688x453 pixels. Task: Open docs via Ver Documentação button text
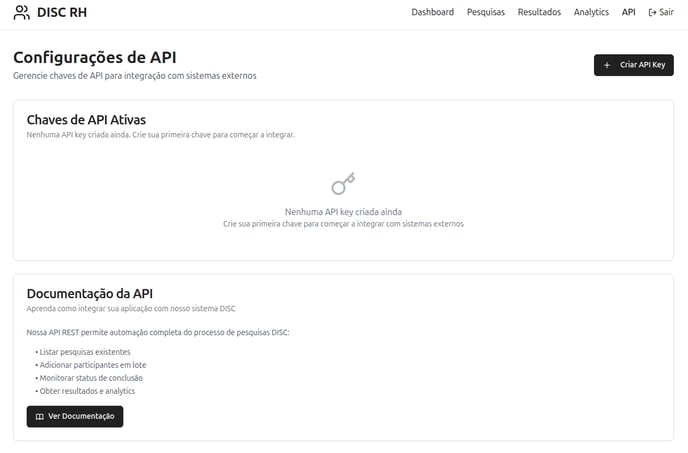pos(81,416)
